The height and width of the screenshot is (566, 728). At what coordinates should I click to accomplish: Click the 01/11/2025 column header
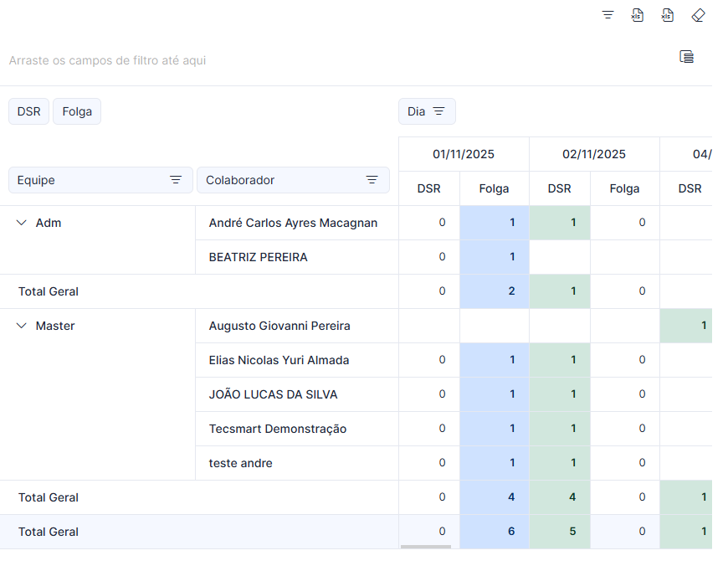pyautogui.click(x=464, y=154)
